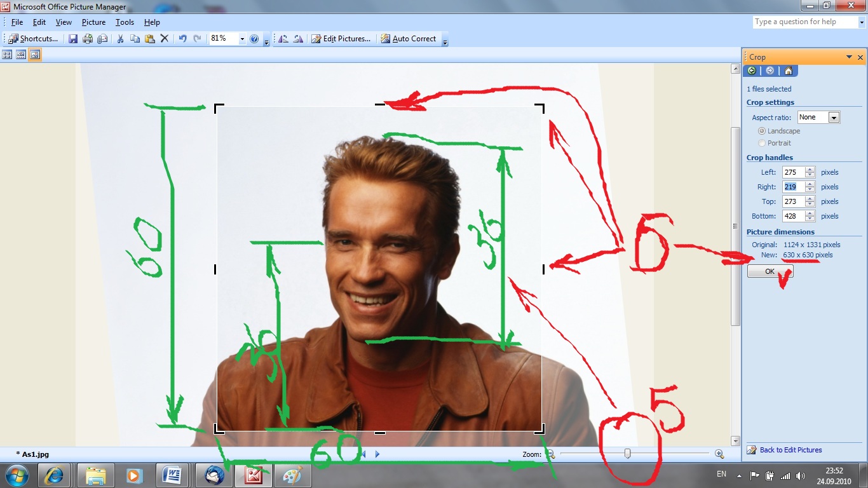Click the Auto Correct button
This screenshot has height=488, width=868.
(409, 39)
